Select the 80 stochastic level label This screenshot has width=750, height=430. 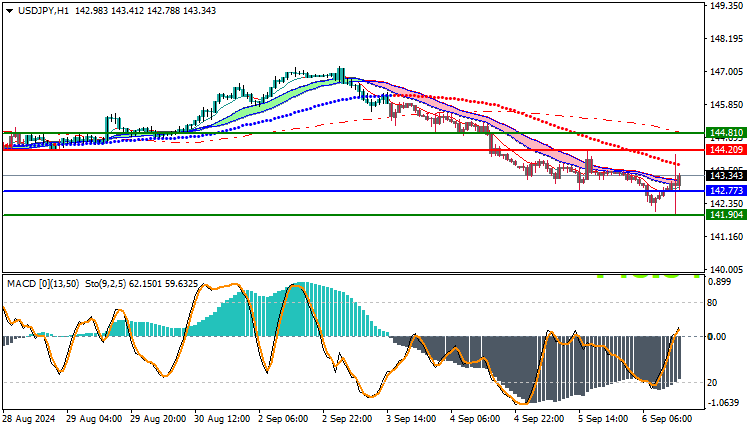coord(712,303)
